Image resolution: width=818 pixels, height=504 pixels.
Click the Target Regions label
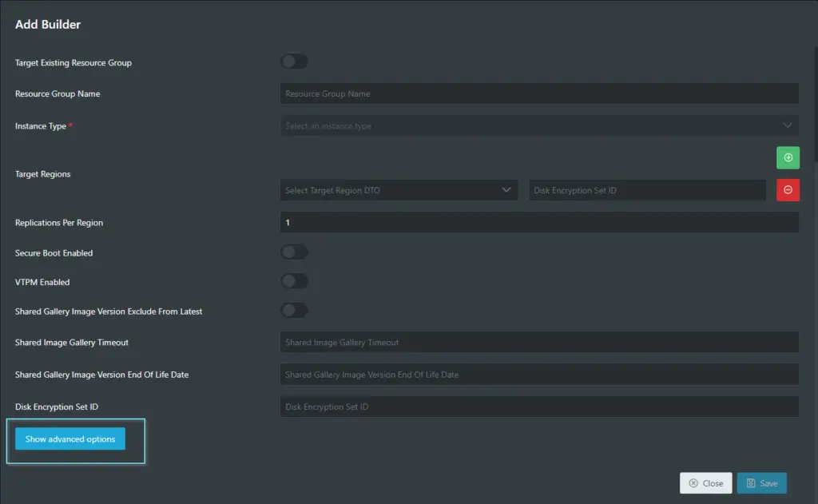point(43,174)
